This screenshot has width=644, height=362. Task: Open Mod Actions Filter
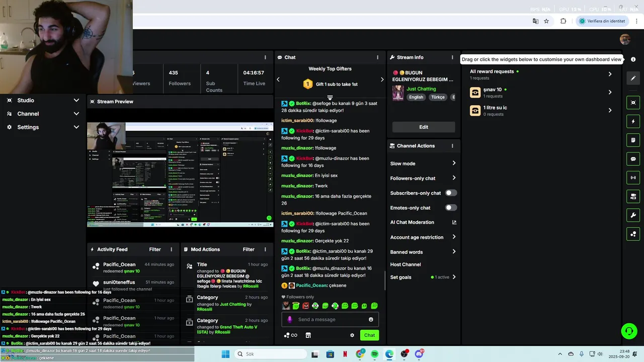249,249
